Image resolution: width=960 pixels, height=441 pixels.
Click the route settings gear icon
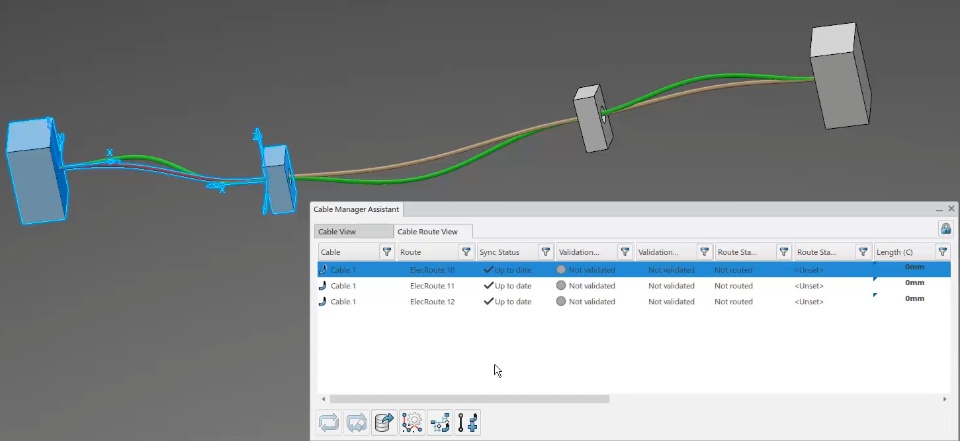click(x=413, y=423)
